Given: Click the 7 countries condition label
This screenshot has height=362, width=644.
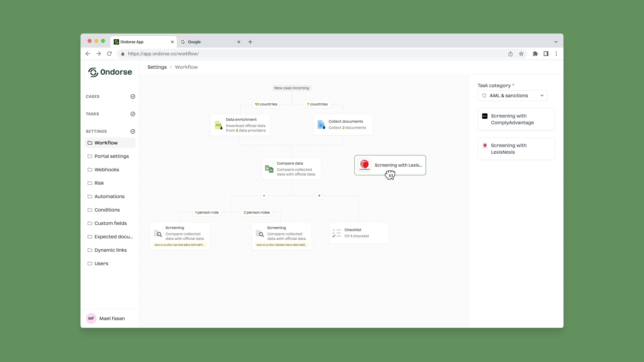Looking at the screenshot, I should [317, 104].
